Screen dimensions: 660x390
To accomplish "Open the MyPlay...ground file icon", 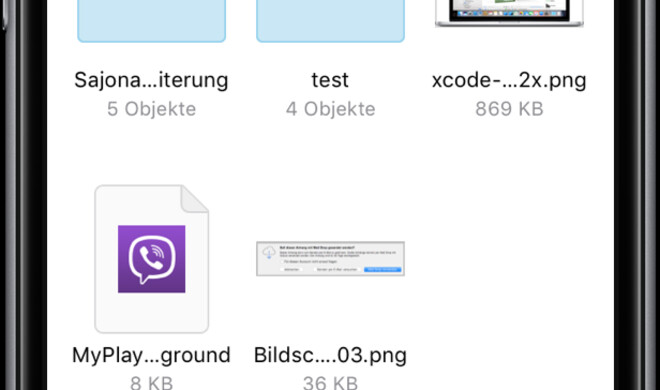I will [152, 259].
